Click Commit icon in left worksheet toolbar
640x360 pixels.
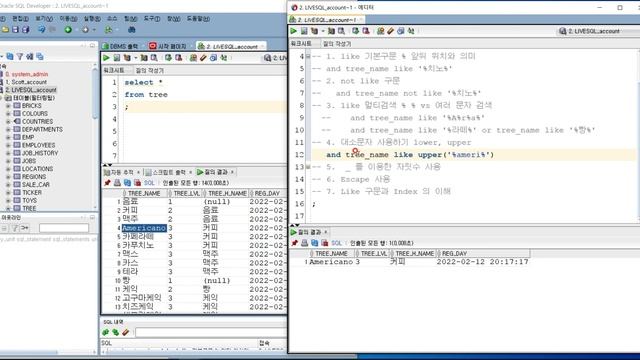click(168, 58)
